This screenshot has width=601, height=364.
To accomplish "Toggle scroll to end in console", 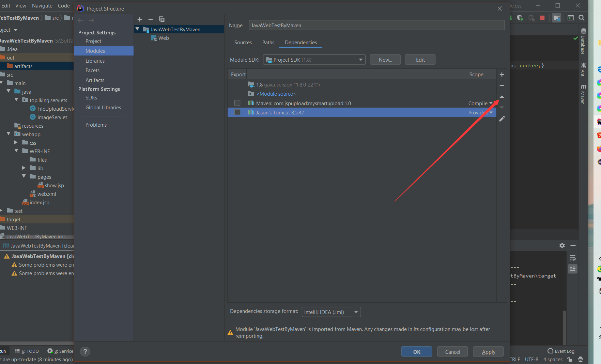I will pos(573,269).
